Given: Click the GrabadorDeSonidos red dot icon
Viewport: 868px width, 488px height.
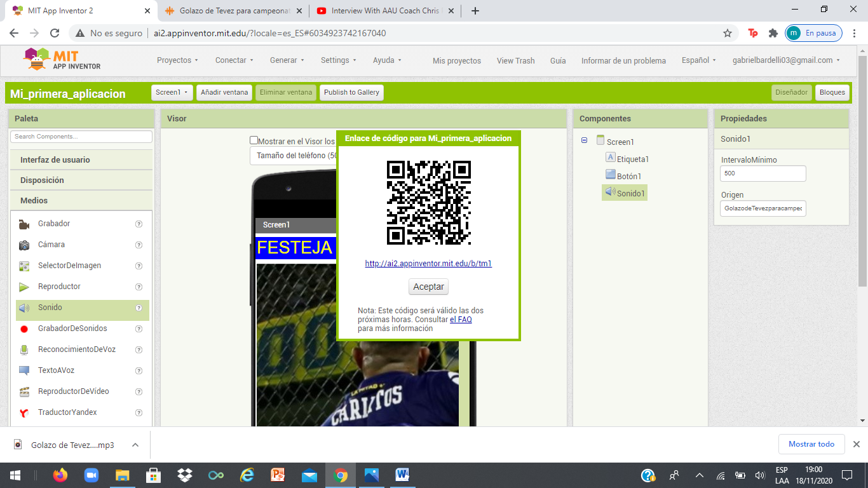Looking at the screenshot, I should tap(24, 329).
